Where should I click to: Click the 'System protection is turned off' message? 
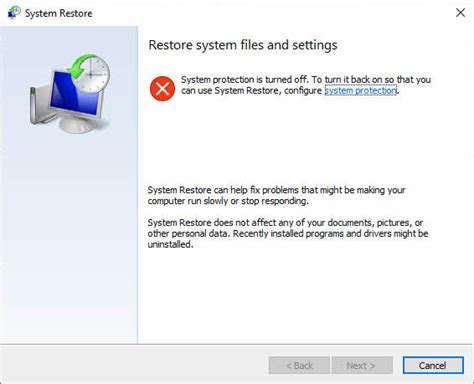click(x=306, y=85)
